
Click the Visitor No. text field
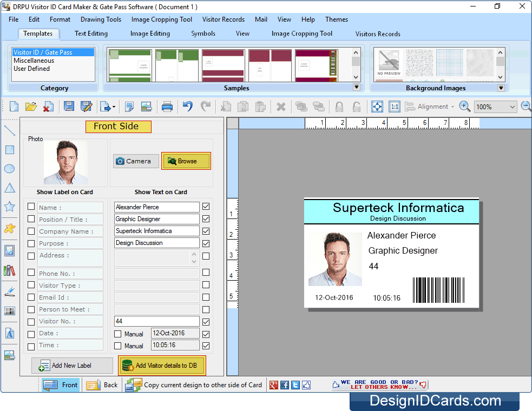pos(157,321)
